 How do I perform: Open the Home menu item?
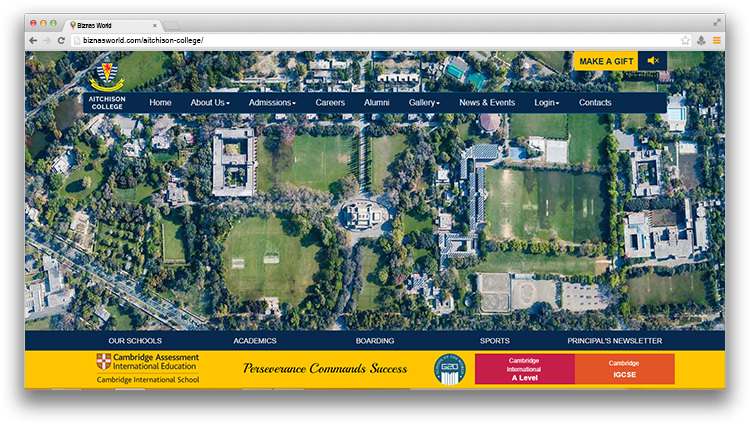[x=160, y=102]
